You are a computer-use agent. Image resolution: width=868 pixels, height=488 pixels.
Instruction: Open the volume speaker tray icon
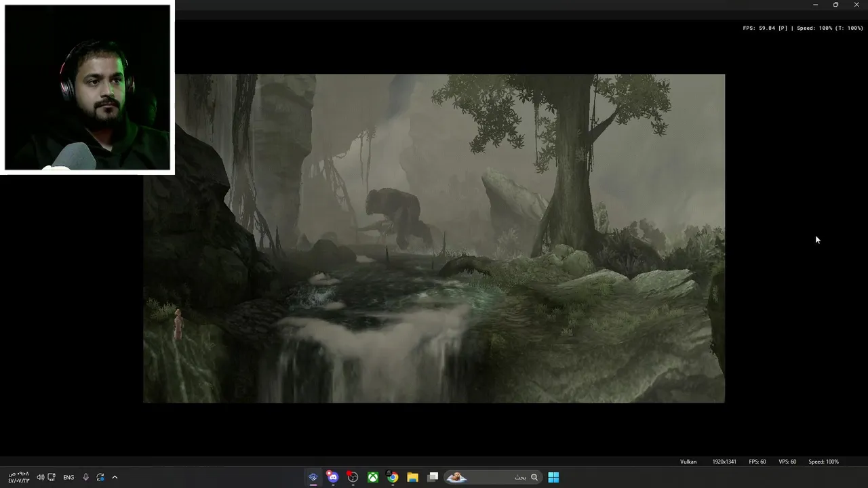[40, 477]
